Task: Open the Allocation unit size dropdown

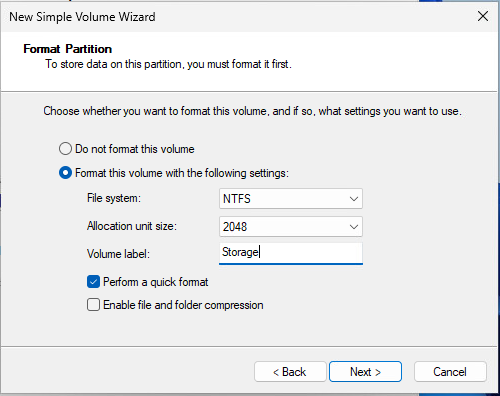Action: point(291,227)
